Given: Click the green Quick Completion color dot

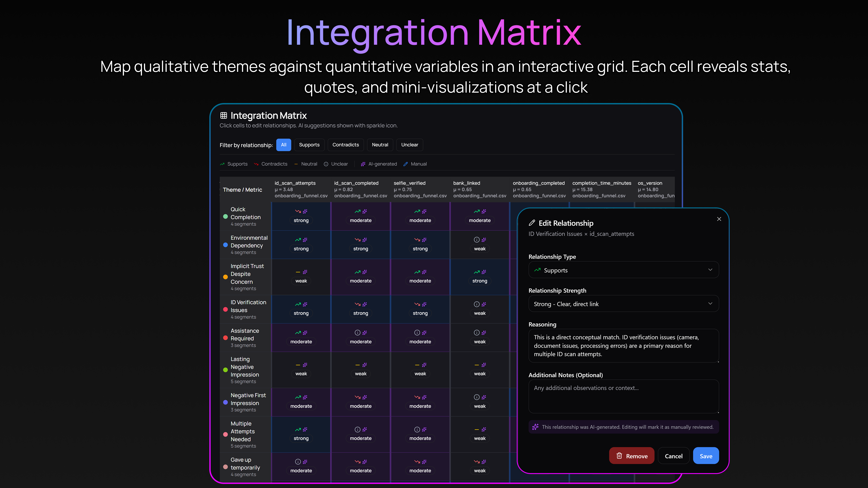Looking at the screenshot, I should coord(225,217).
